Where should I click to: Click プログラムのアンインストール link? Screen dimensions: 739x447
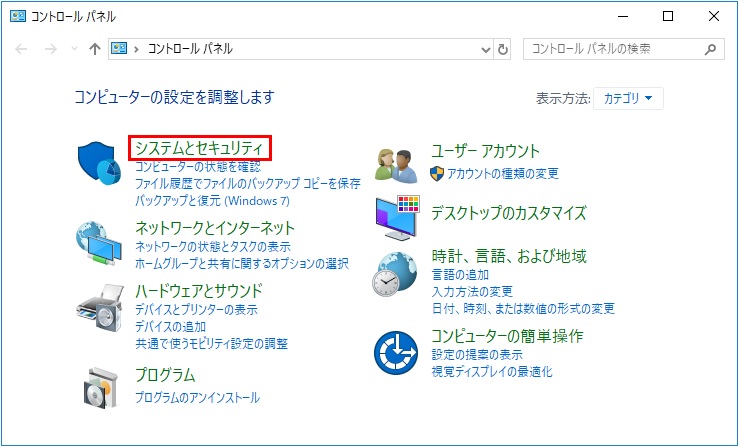(197, 397)
